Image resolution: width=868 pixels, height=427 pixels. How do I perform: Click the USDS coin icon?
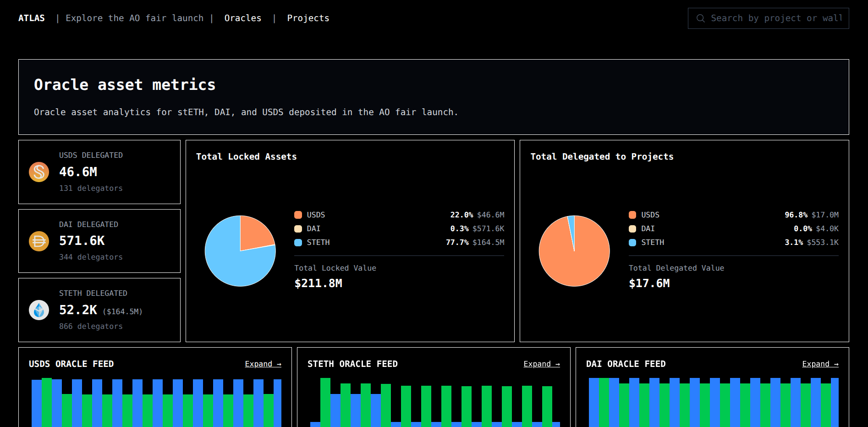(39, 172)
